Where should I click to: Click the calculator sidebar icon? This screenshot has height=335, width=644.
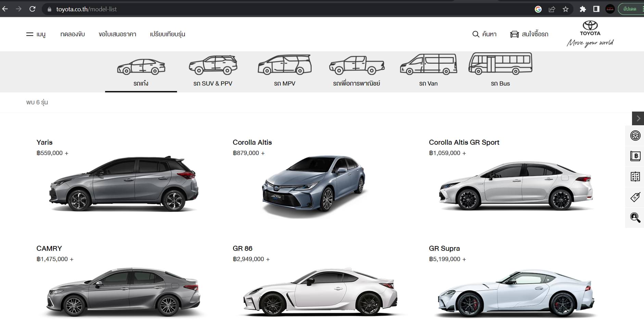coord(635,177)
